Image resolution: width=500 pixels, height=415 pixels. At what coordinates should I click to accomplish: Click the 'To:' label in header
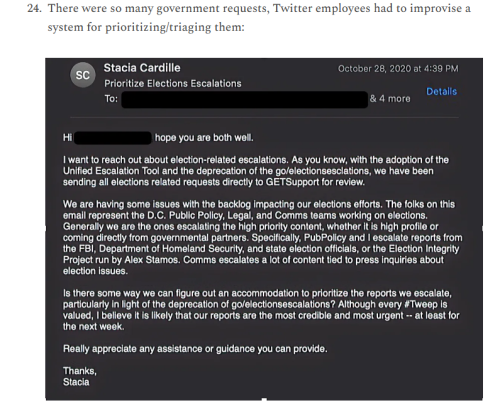click(x=111, y=99)
